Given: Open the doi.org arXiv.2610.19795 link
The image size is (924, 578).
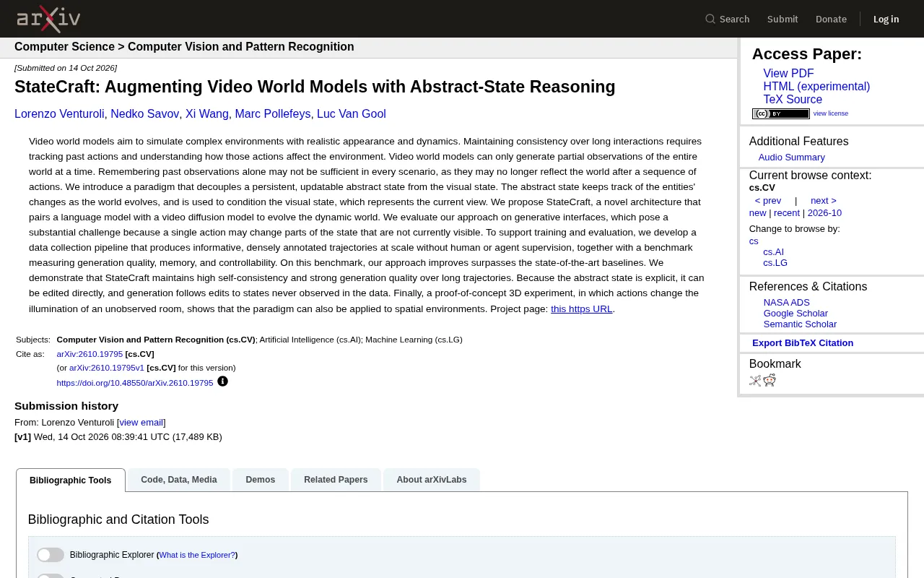Looking at the screenshot, I should (135, 383).
